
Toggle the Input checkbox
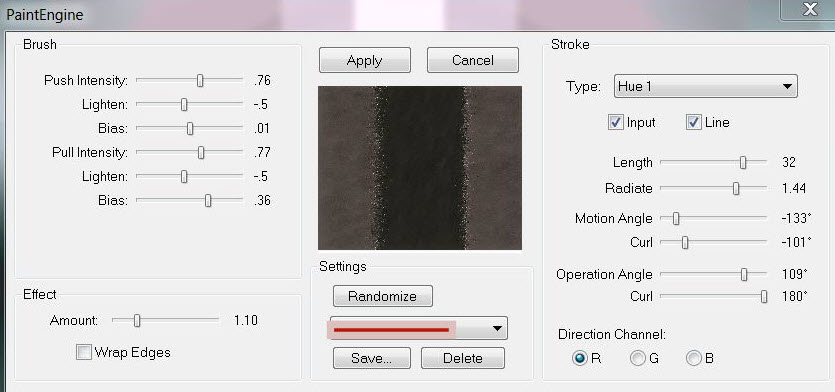coord(616,122)
